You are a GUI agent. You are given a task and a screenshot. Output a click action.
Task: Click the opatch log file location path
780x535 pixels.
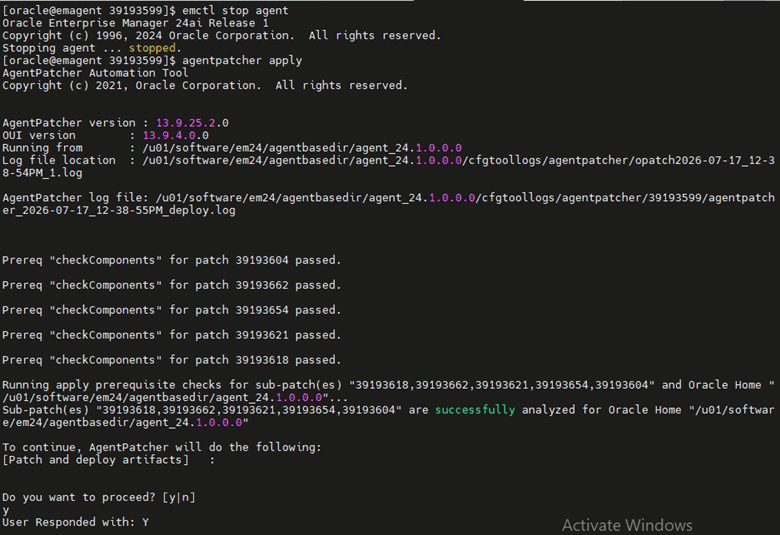[x=388, y=167]
